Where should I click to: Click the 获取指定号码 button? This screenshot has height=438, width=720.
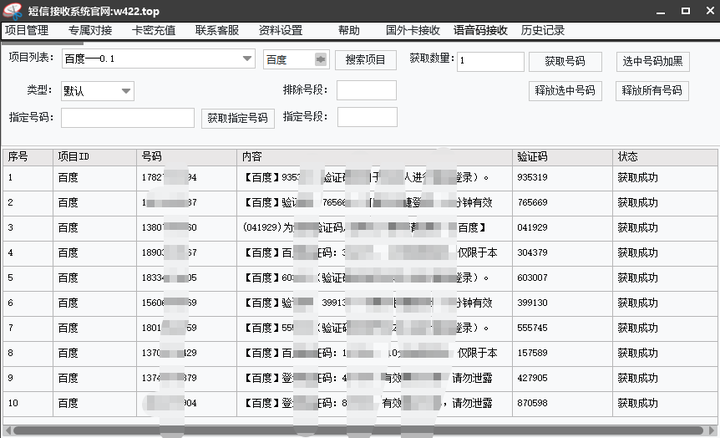click(x=237, y=118)
